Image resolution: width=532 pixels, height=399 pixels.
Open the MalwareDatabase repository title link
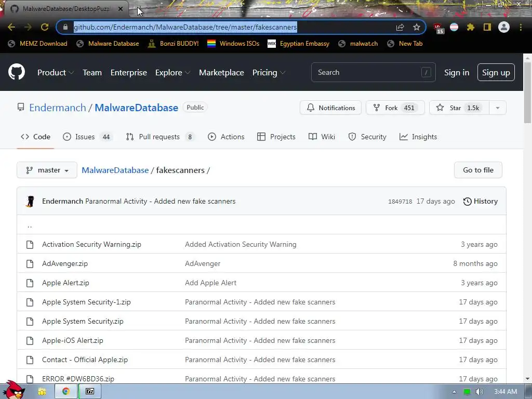pyautogui.click(x=137, y=108)
